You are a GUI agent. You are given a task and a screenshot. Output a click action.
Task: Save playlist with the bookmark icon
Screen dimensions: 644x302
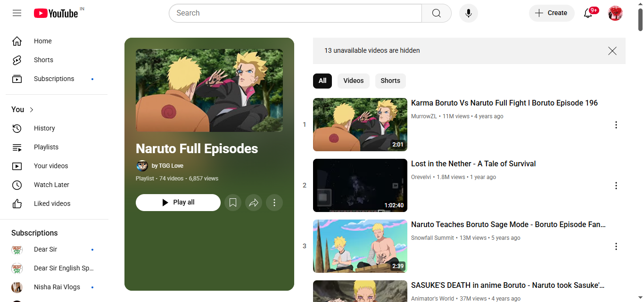pyautogui.click(x=233, y=203)
